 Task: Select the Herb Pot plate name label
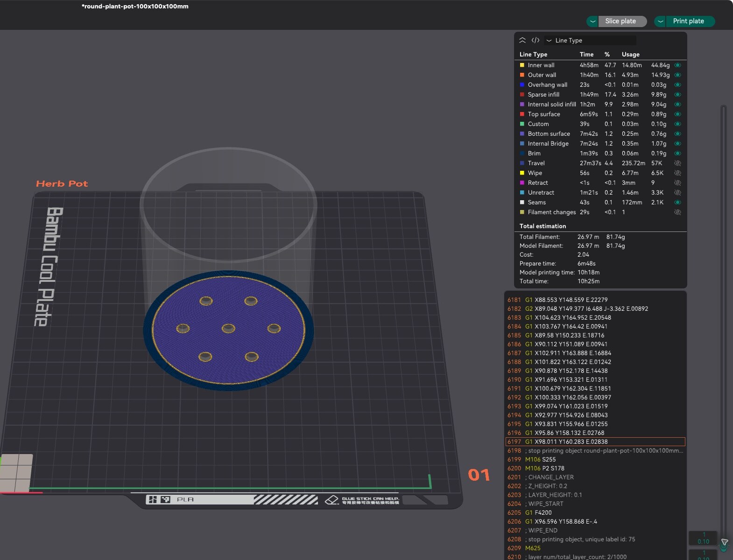pyautogui.click(x=62, y=184)
